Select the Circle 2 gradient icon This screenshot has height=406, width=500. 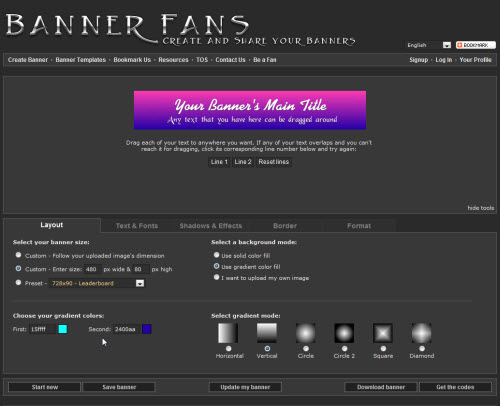point(344,333)
